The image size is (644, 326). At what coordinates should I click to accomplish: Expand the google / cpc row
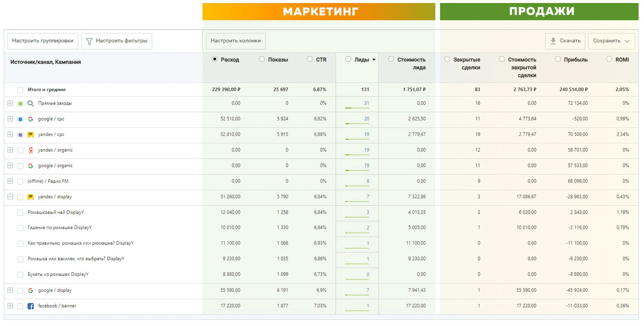10,119
